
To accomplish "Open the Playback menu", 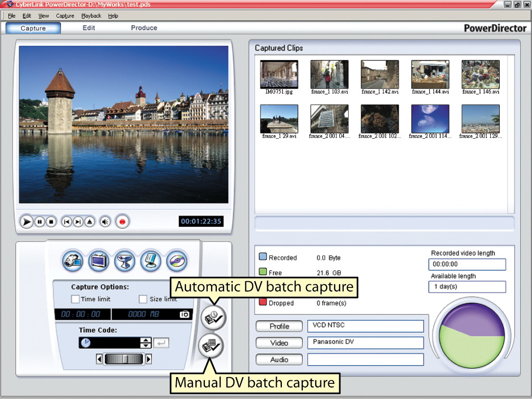I will click(x=91, y=16).
